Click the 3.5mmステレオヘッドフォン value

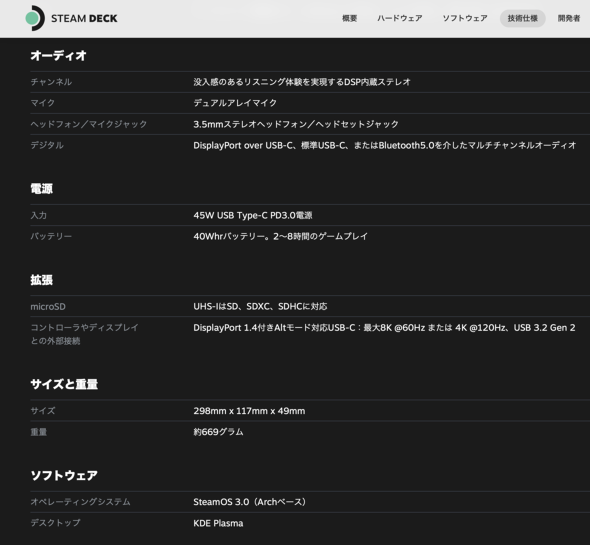coord(296,124)
